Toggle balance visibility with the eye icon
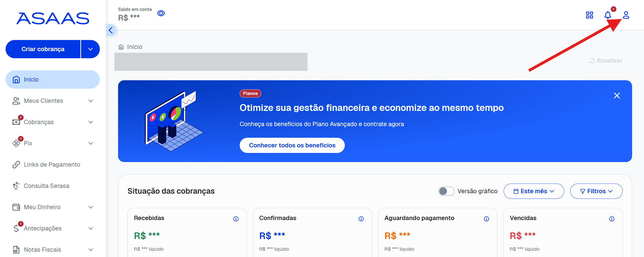The image size is (644, 257). pos(161,13)
